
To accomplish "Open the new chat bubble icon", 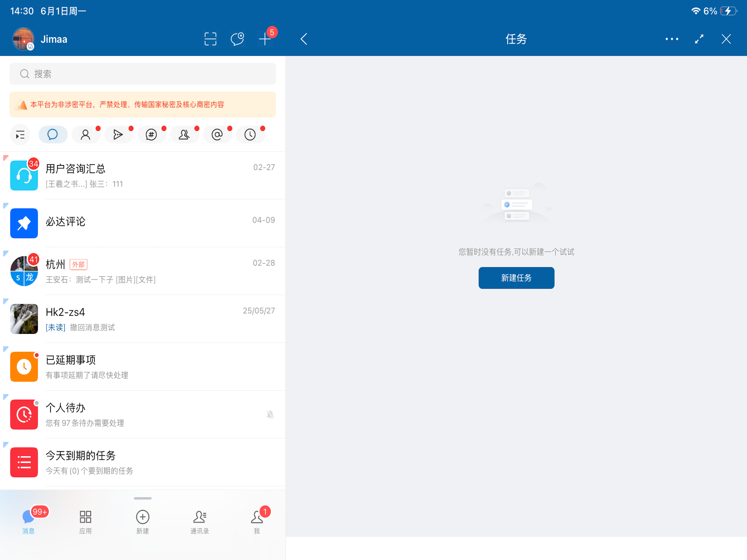I will 237,39.
